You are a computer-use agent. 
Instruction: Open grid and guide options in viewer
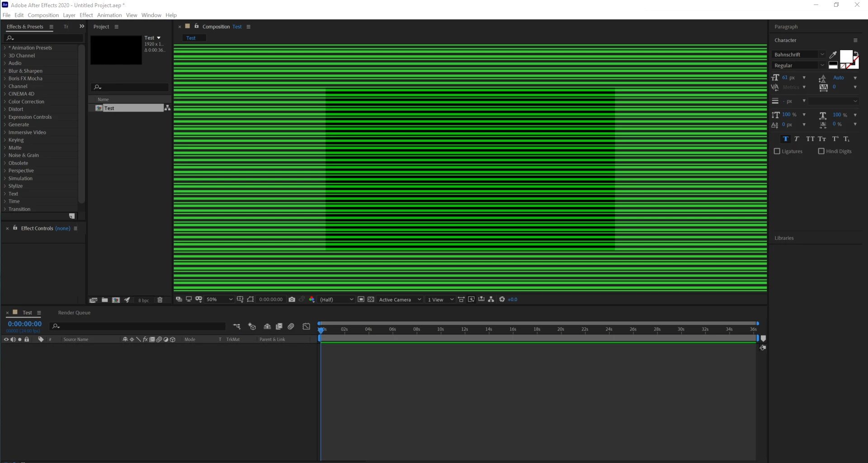pyautogui.click(x=240, y=299)
